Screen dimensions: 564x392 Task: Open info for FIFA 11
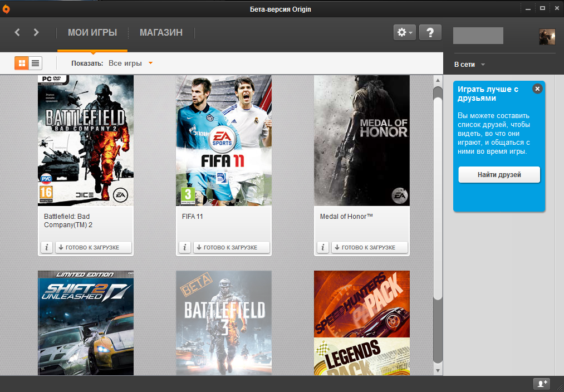click(185, 247)
